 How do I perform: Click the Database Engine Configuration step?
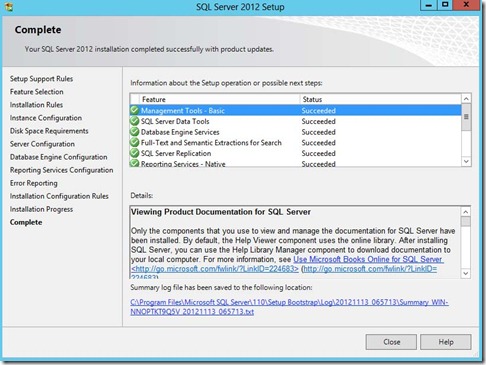[x=59, y=157]
